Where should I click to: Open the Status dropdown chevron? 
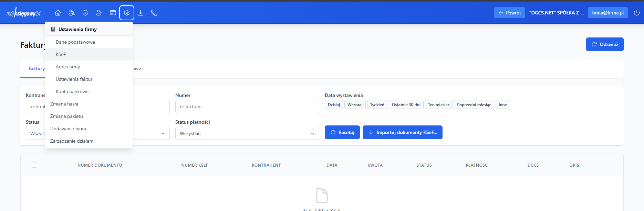coord(163,133)
